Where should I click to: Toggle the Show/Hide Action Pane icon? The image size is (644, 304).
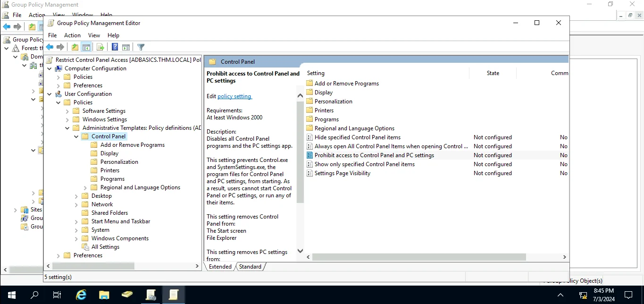pyautogui.click(x=126, y=47)
